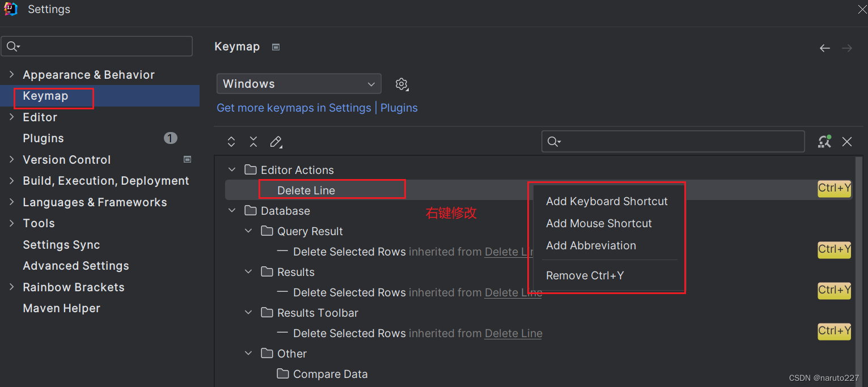Open the Plugins link beside keymaps text

point(399,108)
